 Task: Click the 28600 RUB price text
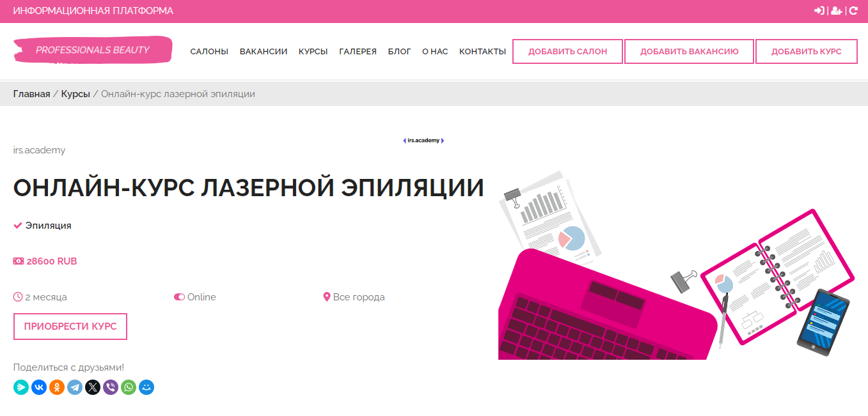[x=52, y=261]
